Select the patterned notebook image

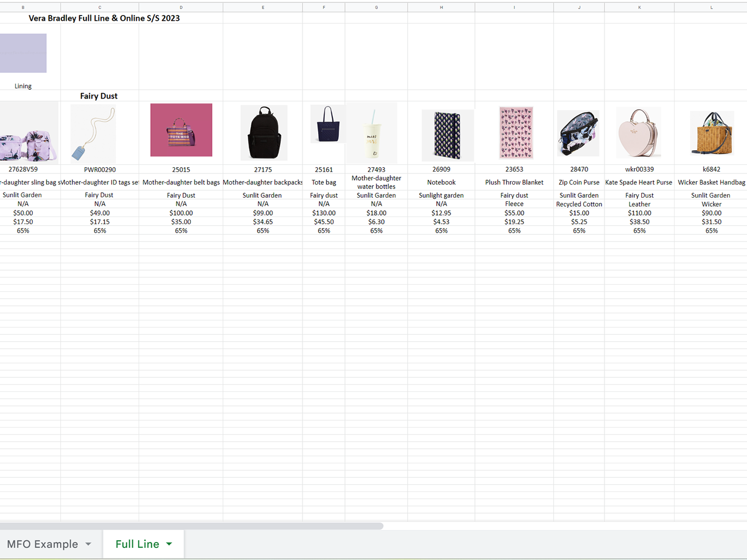(x=448, y=135)
